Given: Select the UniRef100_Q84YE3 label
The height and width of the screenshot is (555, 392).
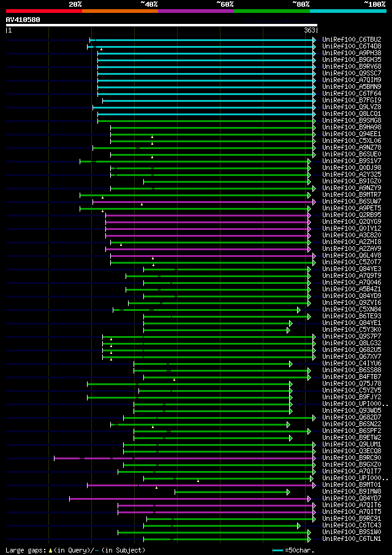Looking at the screenshot, I should pyautogui.click(x=352, y=269).
